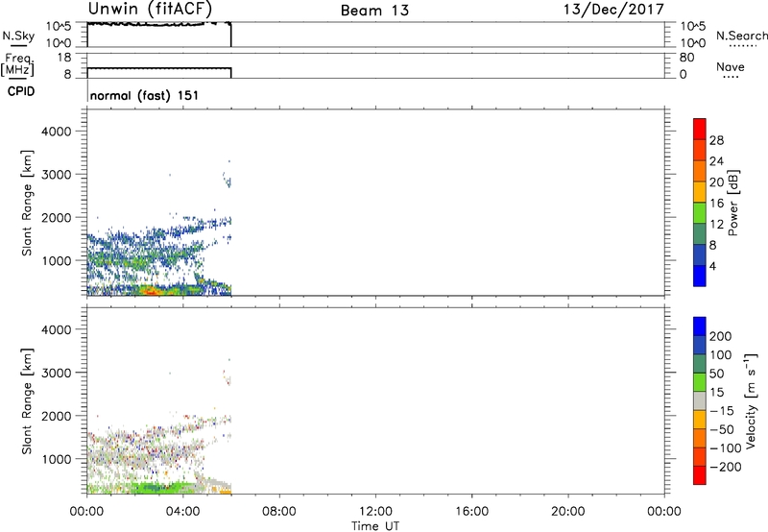768x532 pixels.
Task: Click the red bottom swatch of velocity colorbar
Action: point(700,475)
